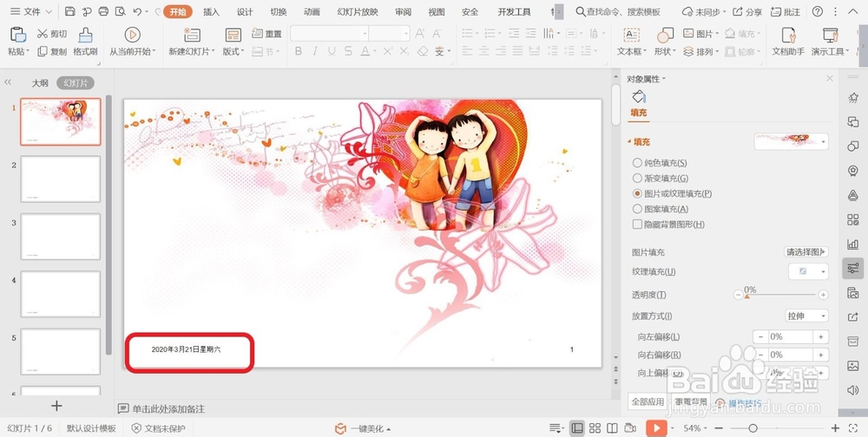Open the Design (设计) tab
Image resolution: width=868 pixels, height=437 pixels.
pyautogui.click(x=245, y=11)
